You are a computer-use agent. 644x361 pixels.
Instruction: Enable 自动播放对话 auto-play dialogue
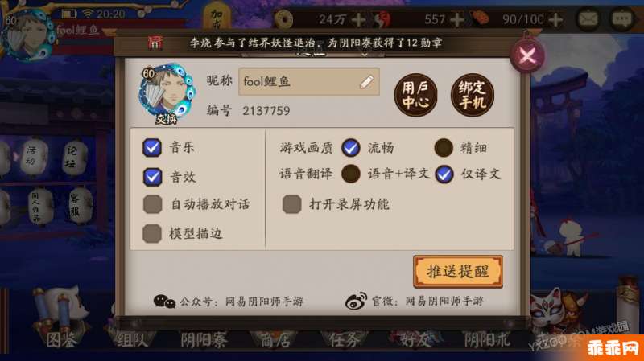point(152,204)
